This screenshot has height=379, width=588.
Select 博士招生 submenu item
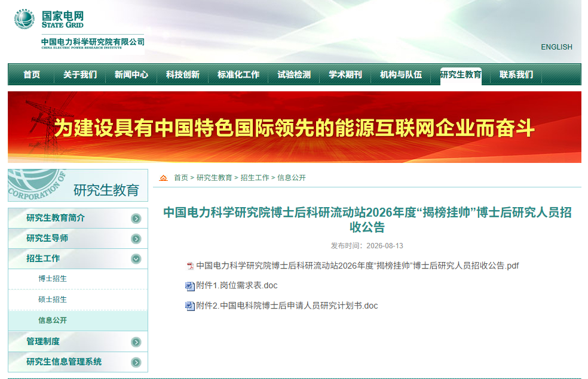(53, 279)
